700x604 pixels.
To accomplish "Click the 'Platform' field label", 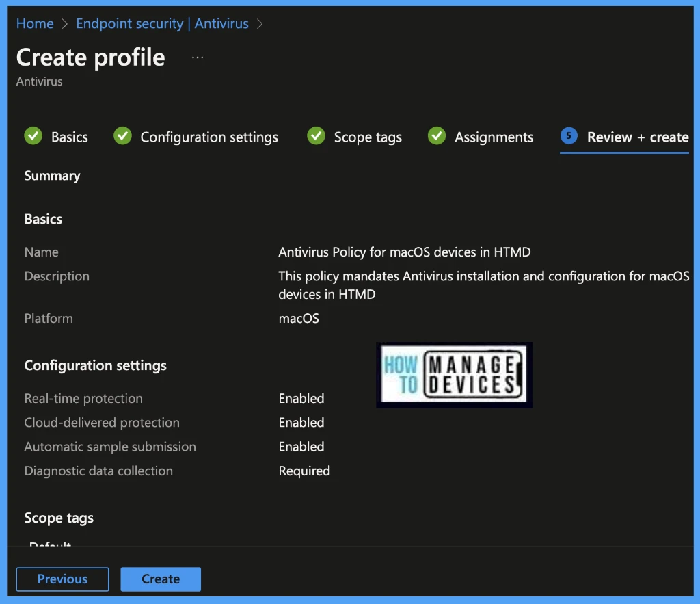I will pos(49,319).
